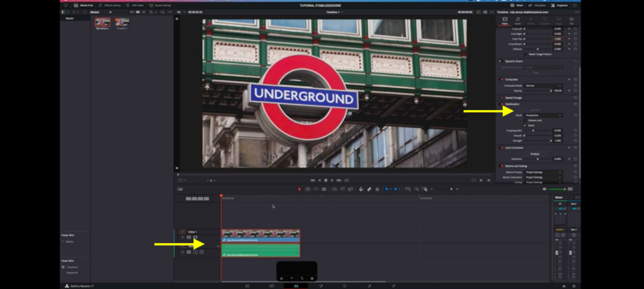This screenshot has height=289, width=644.
Task: Toggle Position Lock padlock in toolbar
Action: [x=377, y=189]
